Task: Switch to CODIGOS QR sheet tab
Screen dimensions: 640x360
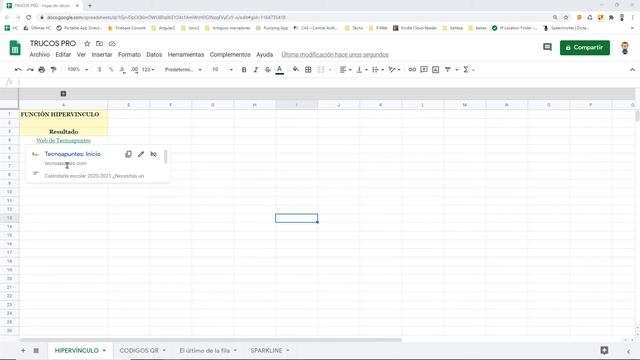Action: tap(139, 351)
